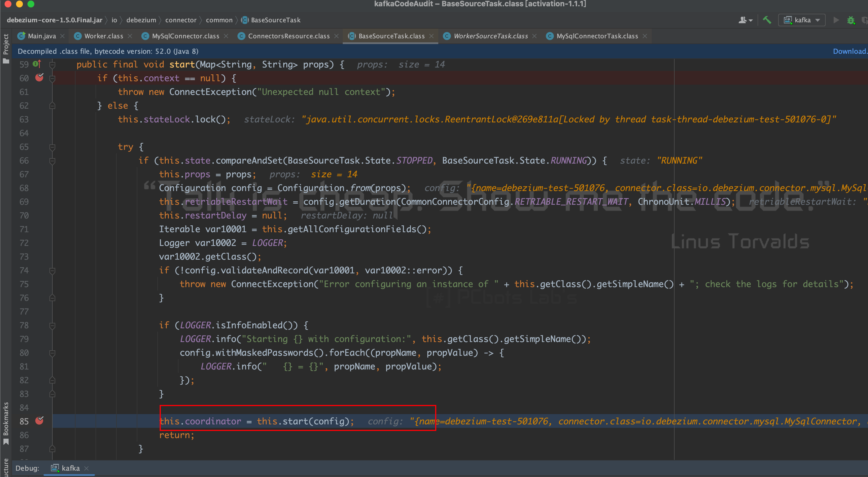
Task: Open the Bookmarks tool window
Action: pyautogui.click(x=6, y=423)
